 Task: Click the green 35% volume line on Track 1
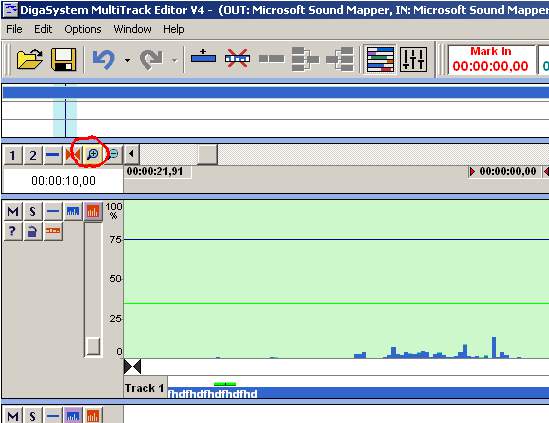tap(336, 303)
